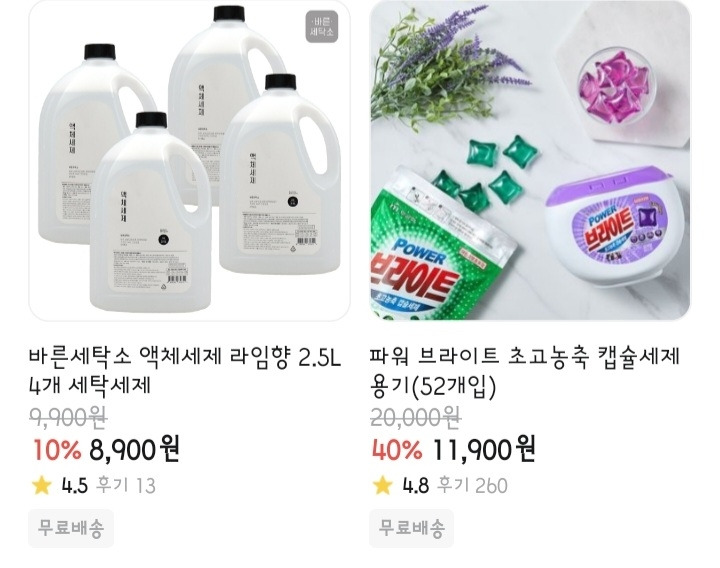The height and width of the screenshot is (568, 720).
Task: Click the crossed-out 9,900원 original price
Action: click(x=68, y=417)
